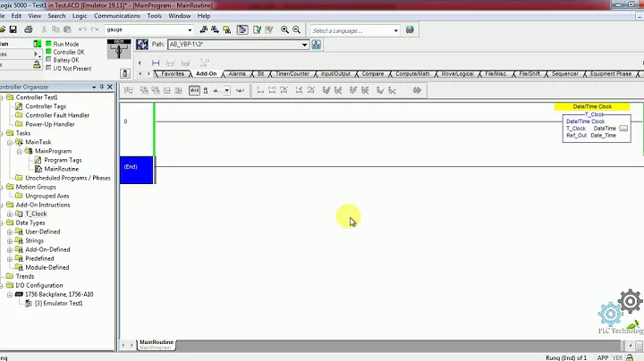The width and height of the screenshot is (644, 361).
Task: Click the Copy icon in the toolbar
Action: coord(55,29)
